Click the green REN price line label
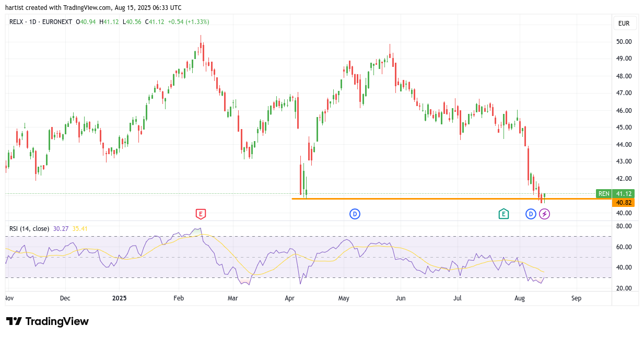644x337 pixels. click(604, 193)
